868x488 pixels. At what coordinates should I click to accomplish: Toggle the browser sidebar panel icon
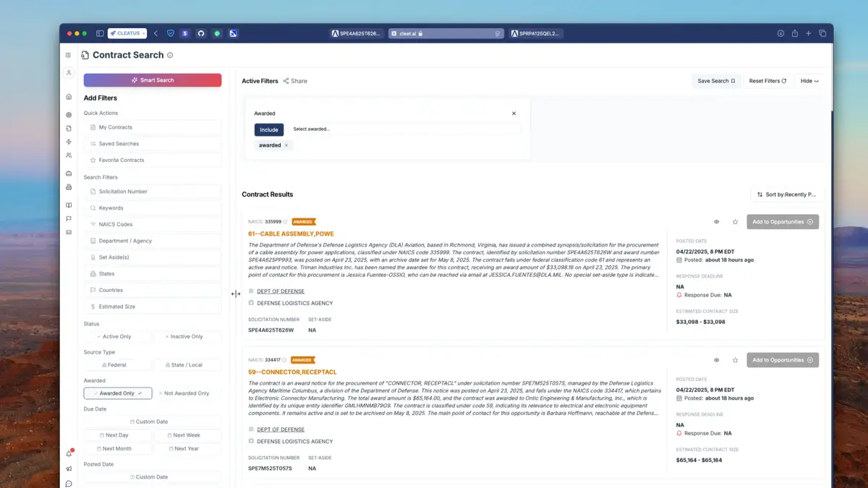click(x=100, y=33)
